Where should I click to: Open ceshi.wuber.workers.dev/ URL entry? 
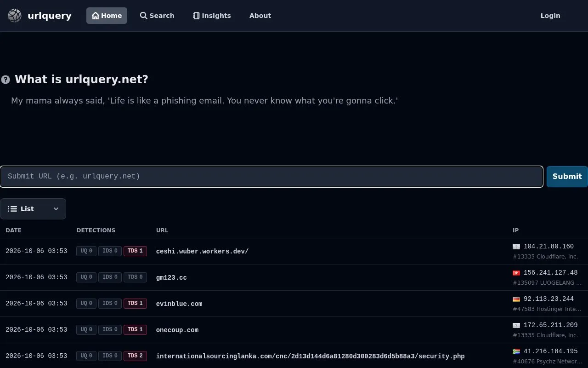202,252
